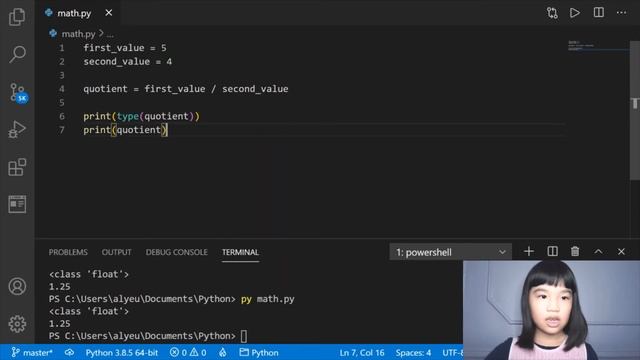Click the UTF-8 encoding status item

click(452, 352)
